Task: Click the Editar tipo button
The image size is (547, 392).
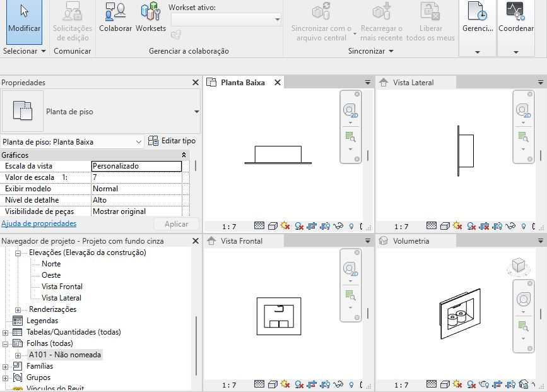Action: (x=172, y=141)
